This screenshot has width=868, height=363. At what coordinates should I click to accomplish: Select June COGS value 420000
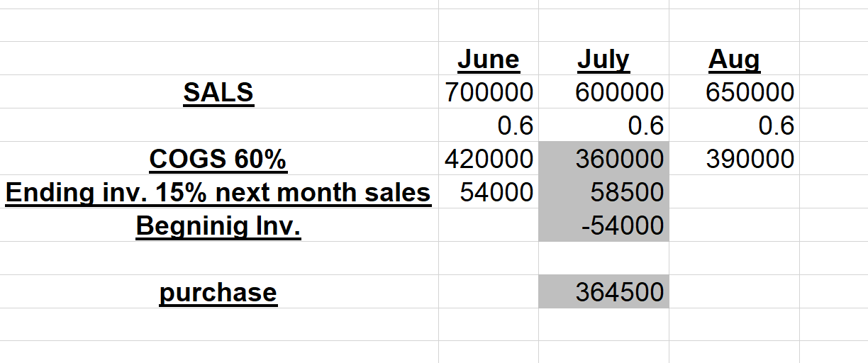(489, 159)
